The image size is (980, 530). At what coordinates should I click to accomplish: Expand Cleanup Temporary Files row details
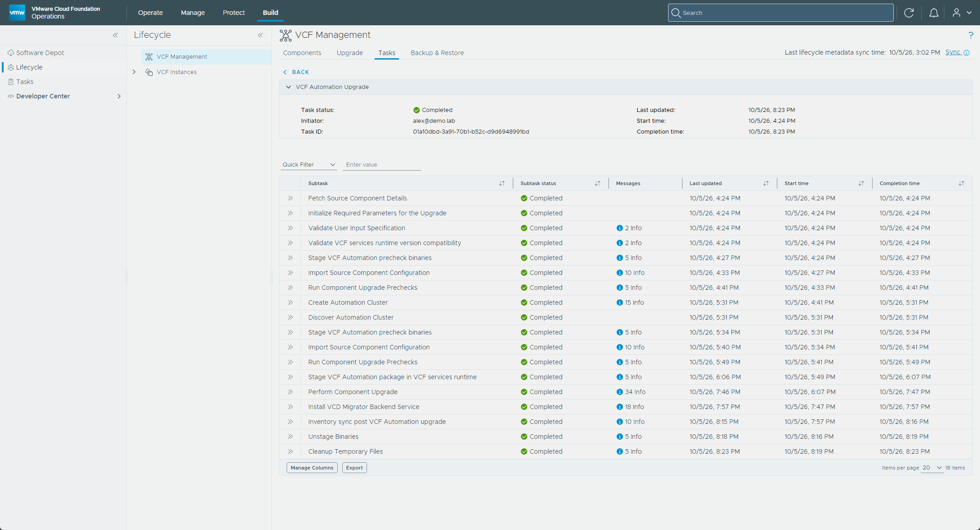290,451
